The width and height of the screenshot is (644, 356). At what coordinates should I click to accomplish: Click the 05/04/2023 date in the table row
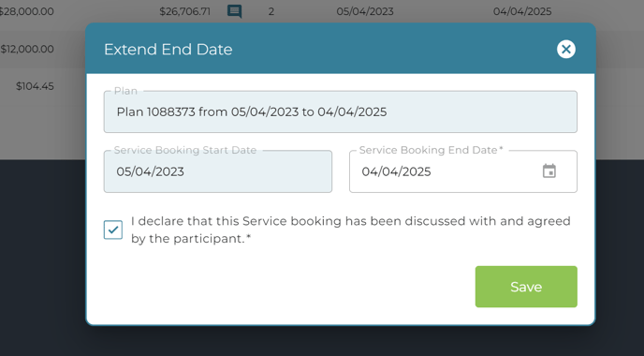coord(365,11)
